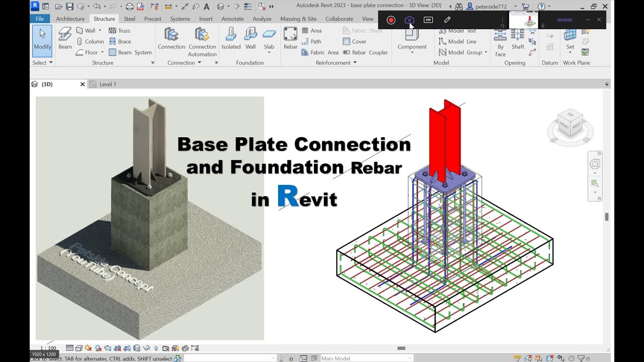This screenshot has width=644, height=362.
Task: Open the steel Connection tool
Action: point(172,39)
